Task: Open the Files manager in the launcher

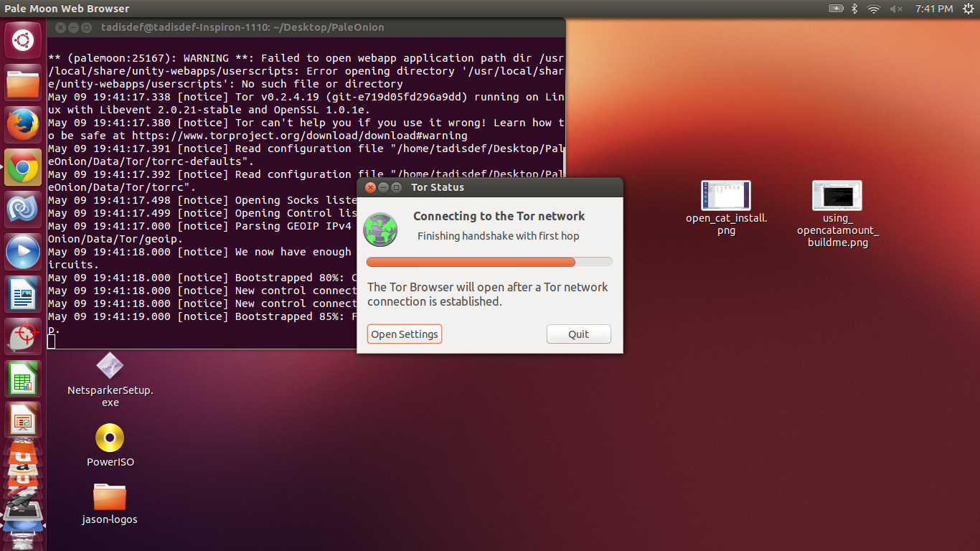Action: (23, 83)
